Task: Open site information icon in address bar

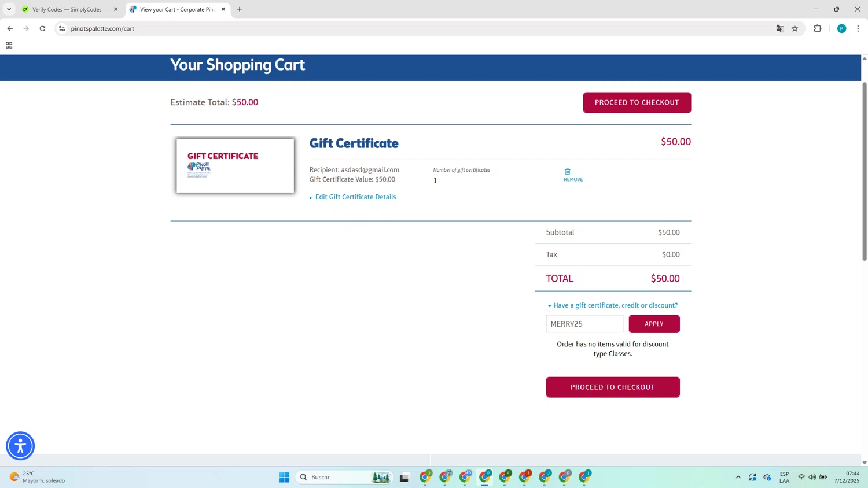Action: click(62, 28)
